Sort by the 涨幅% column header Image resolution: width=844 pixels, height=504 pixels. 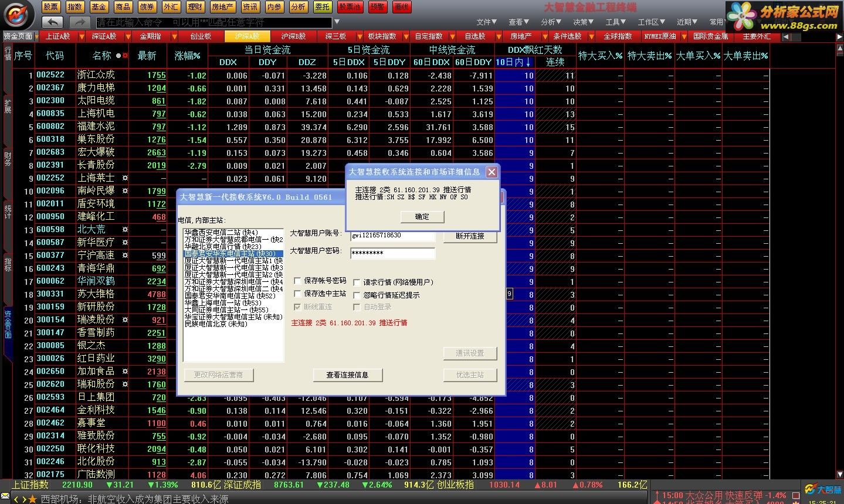point(188,56)
